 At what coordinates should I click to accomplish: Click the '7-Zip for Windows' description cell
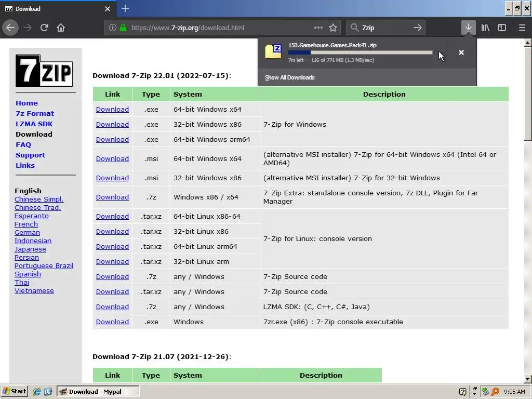pyautogui.click(x=384, y=125)
